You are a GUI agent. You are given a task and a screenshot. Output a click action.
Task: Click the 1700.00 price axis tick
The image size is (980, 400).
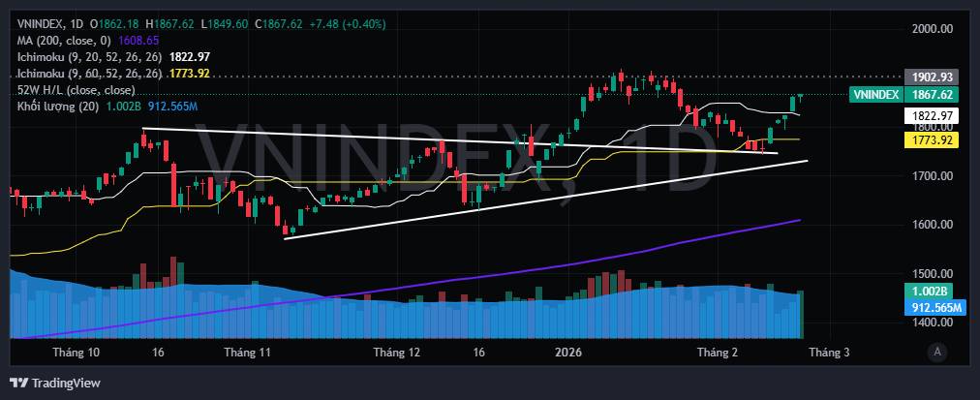coord(932,175)
